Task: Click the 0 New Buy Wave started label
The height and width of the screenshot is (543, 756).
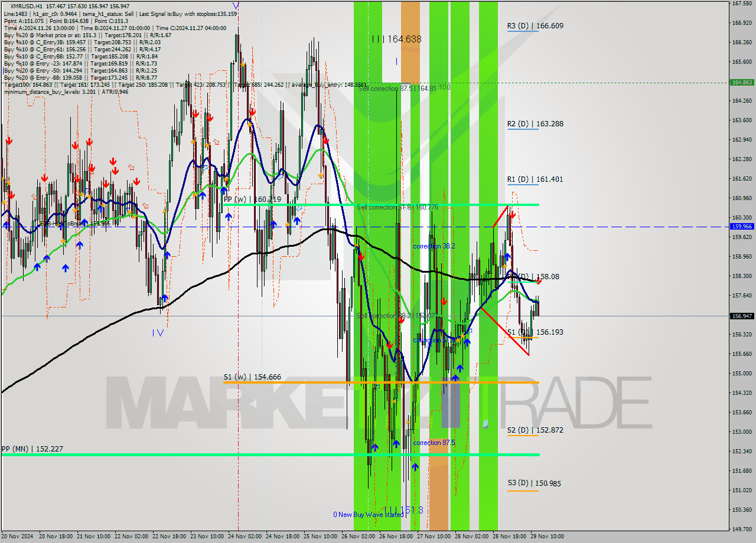Action: click(369, 515)
